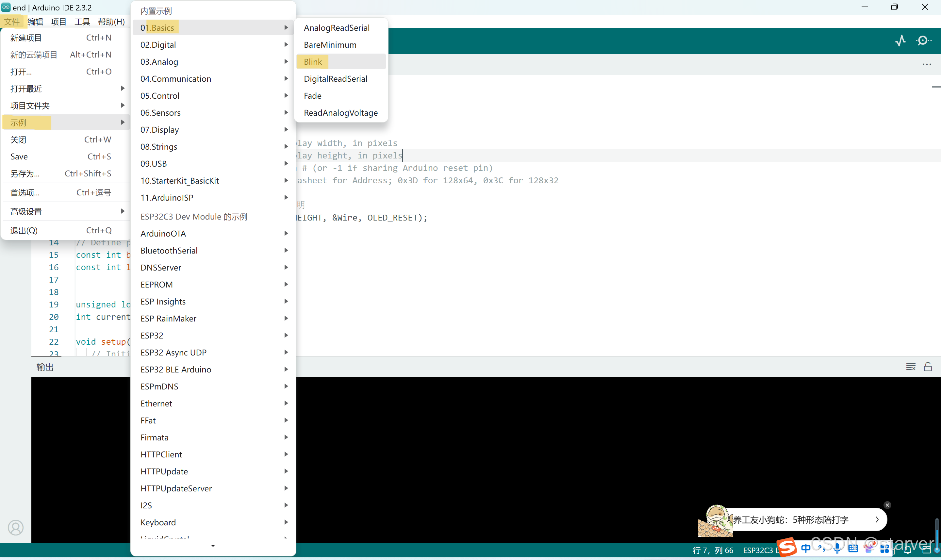Choose 新建项目 from the file menu
This screenshot has width=941, height=560.
(x=66, y=38)
